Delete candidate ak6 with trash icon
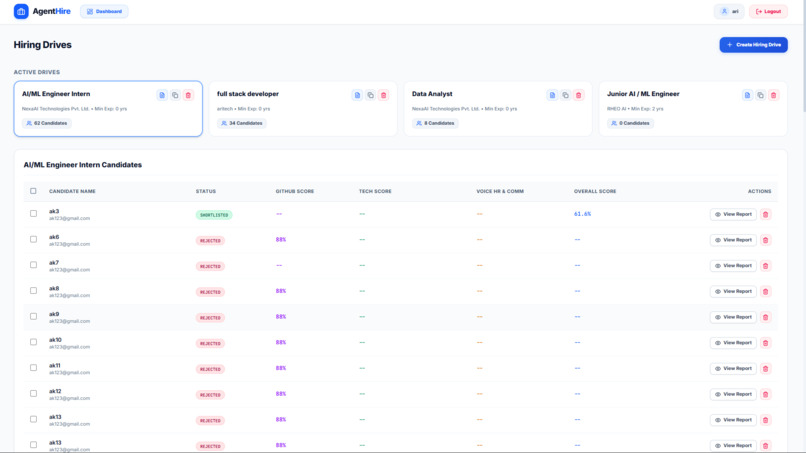 click(765, 240)
